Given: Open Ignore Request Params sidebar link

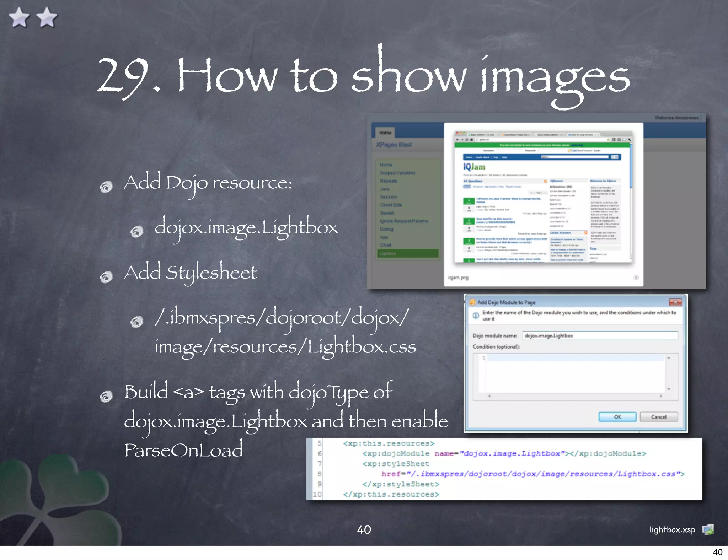Looking at the screenshot, I should coord(404,221).
